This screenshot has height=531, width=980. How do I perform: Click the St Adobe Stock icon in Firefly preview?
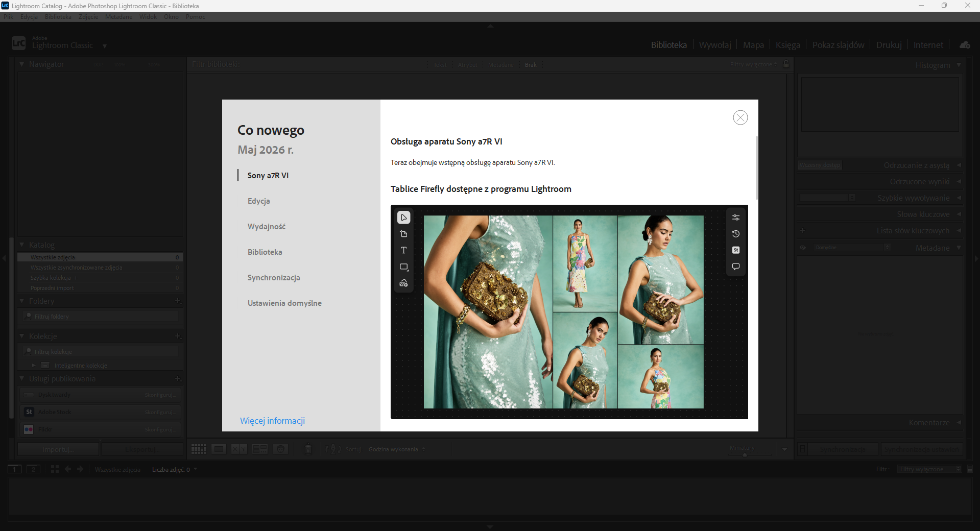(735, 250)
